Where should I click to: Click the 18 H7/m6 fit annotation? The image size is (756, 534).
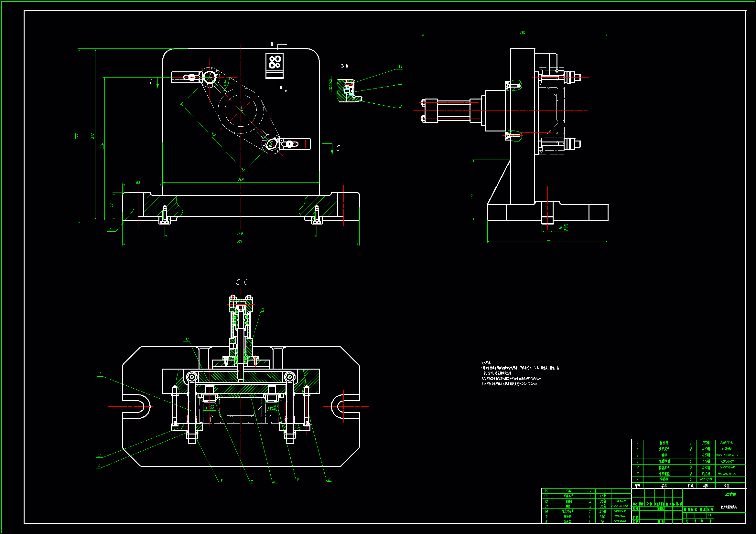(563, 228)
